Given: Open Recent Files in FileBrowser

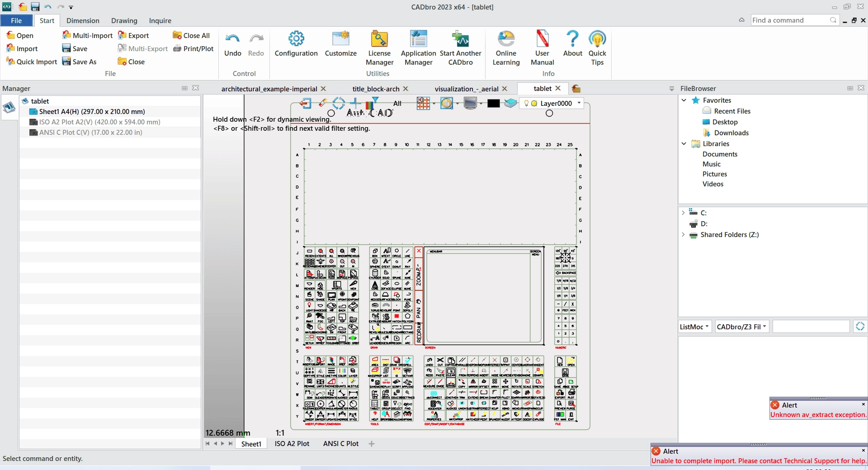Looking at the screenshot, I should (x=732, y=111).
